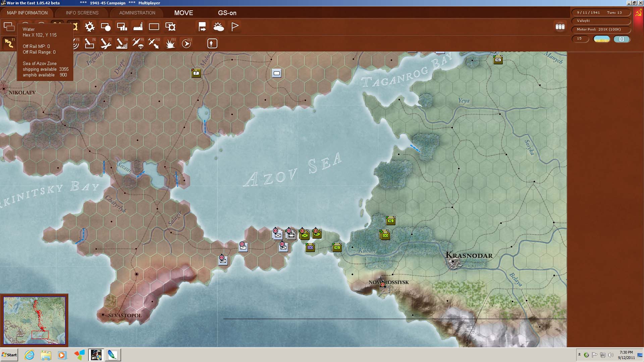This screenshot has width=644, height=362.
Task: Click the GS-on status label
Action: click(x=227, y=13)
